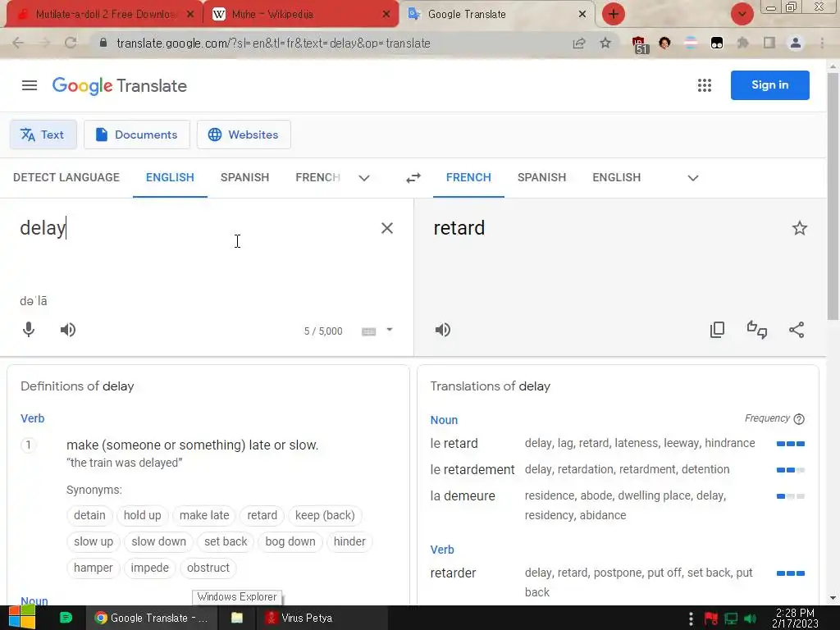This screenshot has width=840, height=630.
Task: Open the virtual keyboard icon
Action: pos(368,331)
